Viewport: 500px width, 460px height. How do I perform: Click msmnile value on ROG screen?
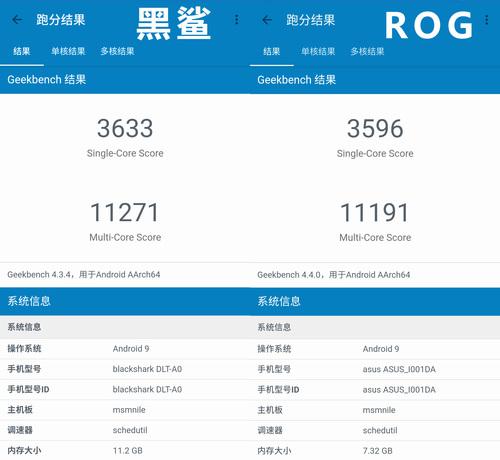tap(379, 410)
